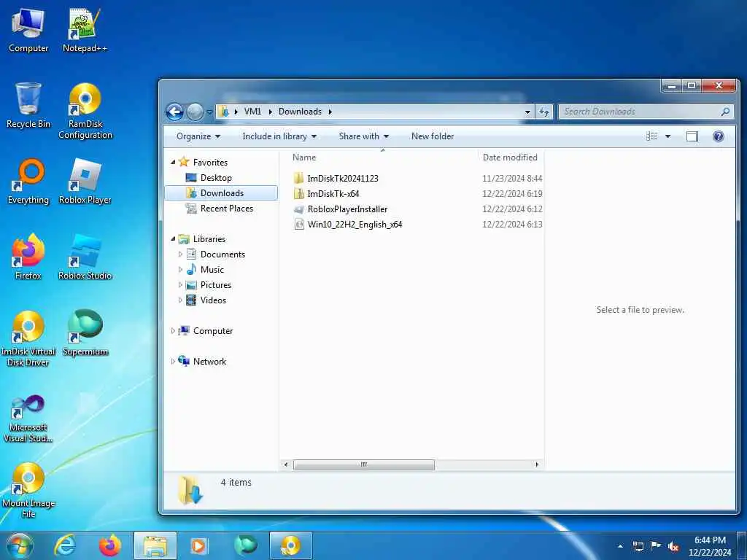Open Explorer Help question mark icon
The height and width of the screenshot is (560, 747).
coord(719,136)
